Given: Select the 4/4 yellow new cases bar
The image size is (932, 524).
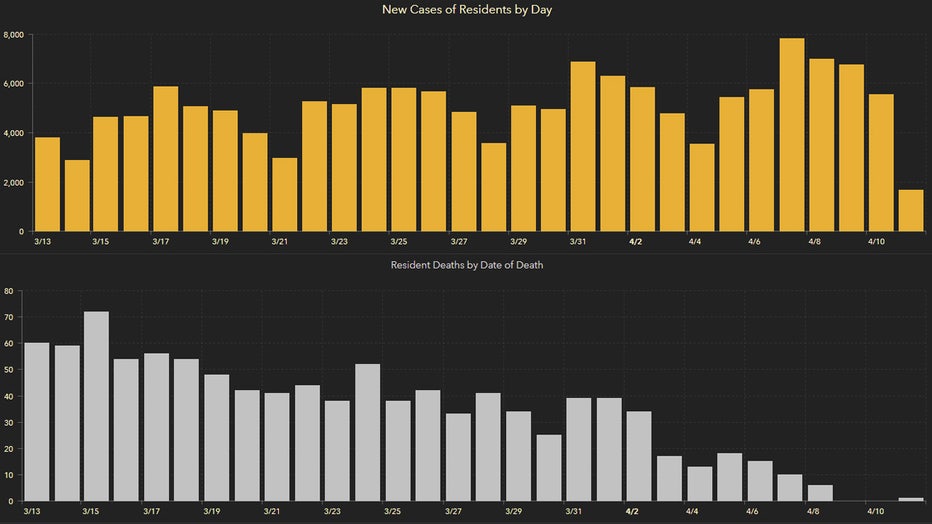Looking at the screenshot, I should click(x=702, y=188).
